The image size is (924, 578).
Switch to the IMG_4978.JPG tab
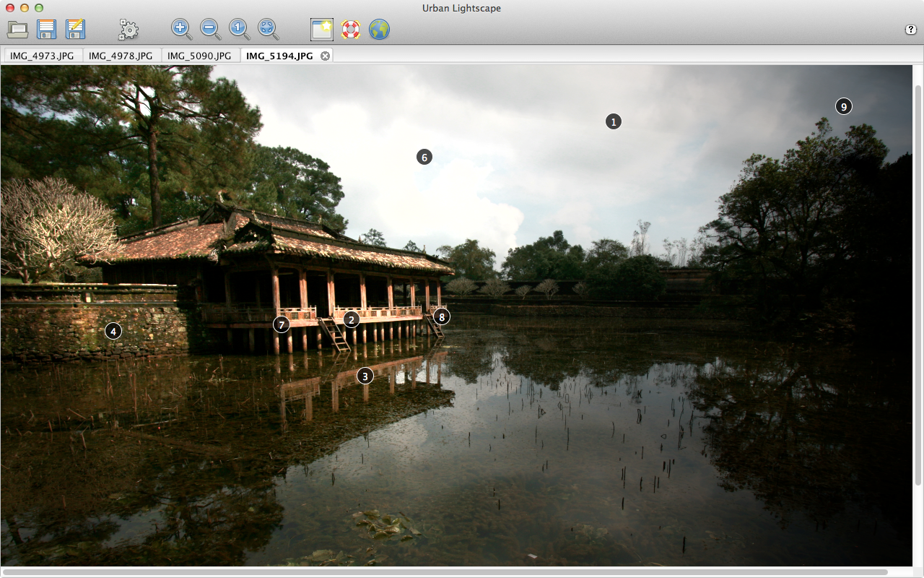click(121, 56)
